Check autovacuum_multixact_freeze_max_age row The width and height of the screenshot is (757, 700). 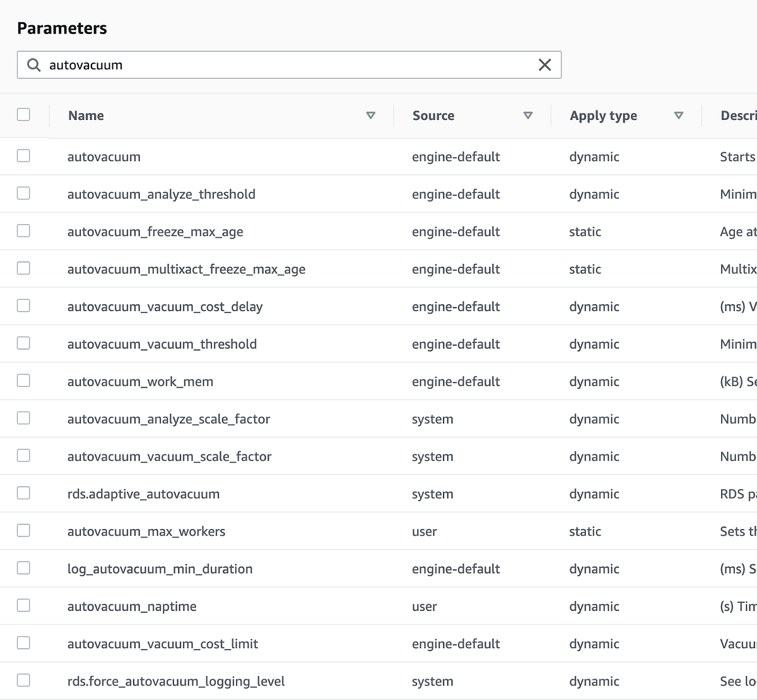click(23, 268)
